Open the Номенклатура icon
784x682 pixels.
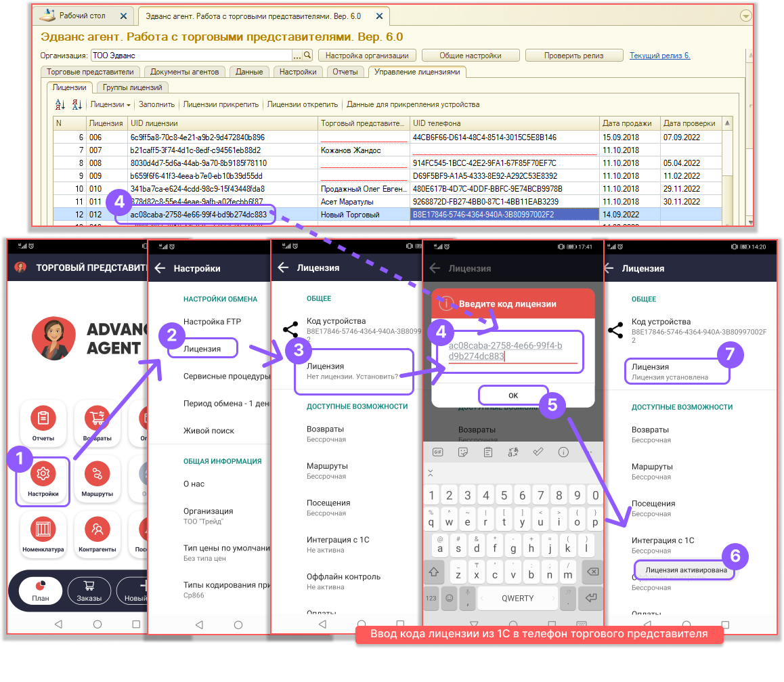click(43, 529)
